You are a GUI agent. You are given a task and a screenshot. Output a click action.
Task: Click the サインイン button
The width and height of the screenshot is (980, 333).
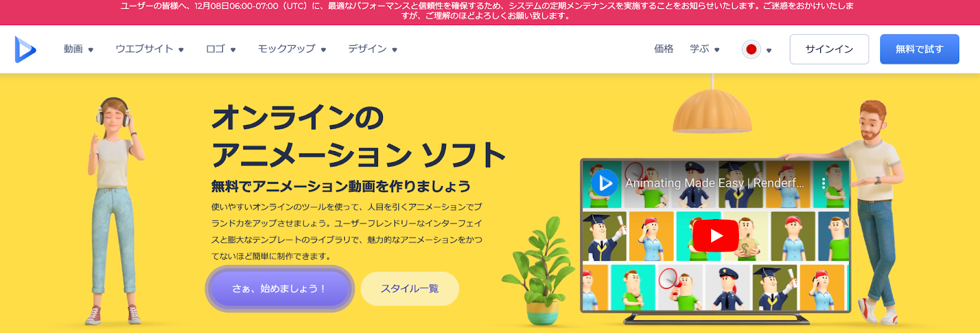(829, 49)
